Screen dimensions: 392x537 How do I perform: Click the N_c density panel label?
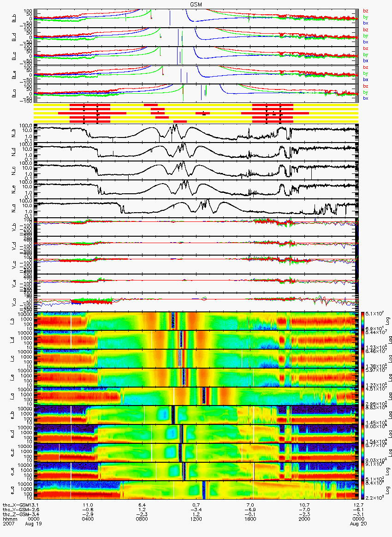(x=14, y=171)
